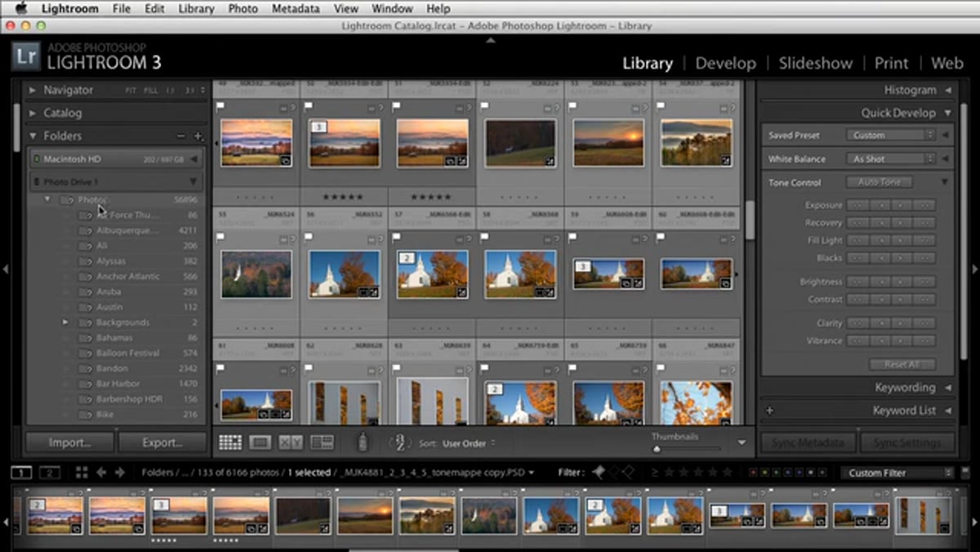980x552 pixels.
Task: Collapse the Folders panel
Action: point(33,136)
